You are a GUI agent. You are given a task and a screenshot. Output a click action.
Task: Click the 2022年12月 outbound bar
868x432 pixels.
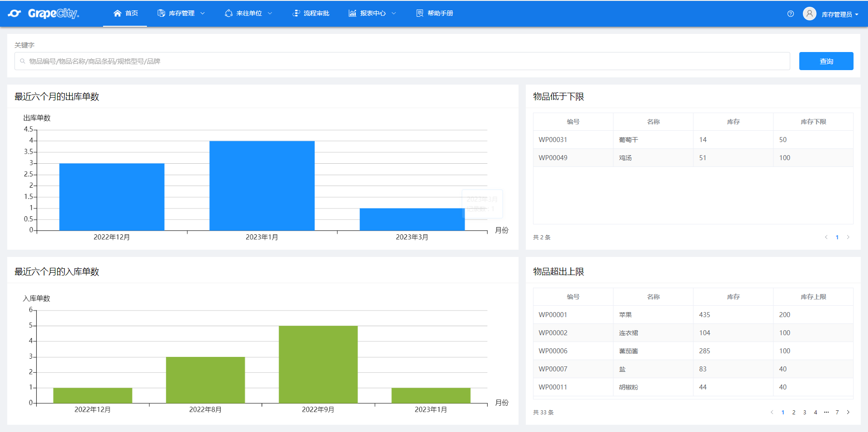112,197
